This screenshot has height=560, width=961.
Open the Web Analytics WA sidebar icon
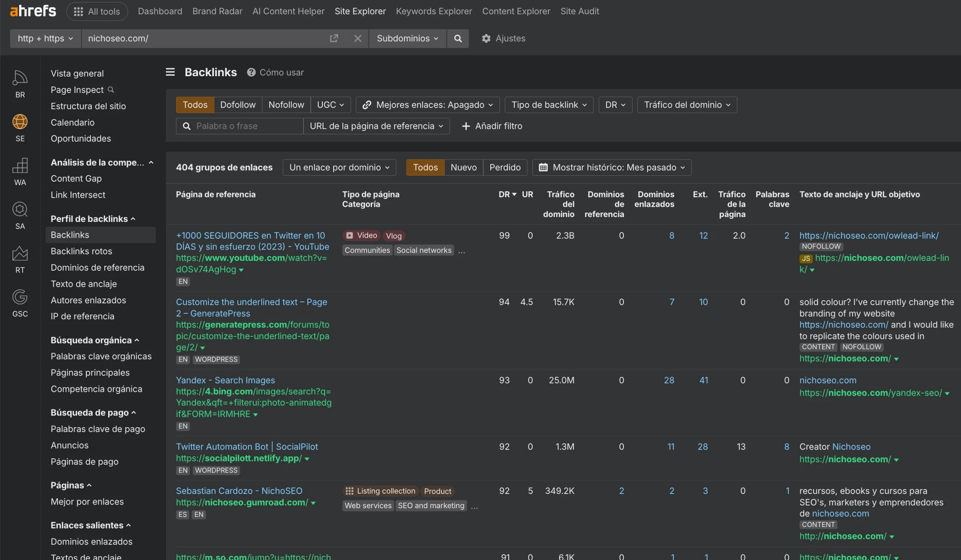[20, 172]
